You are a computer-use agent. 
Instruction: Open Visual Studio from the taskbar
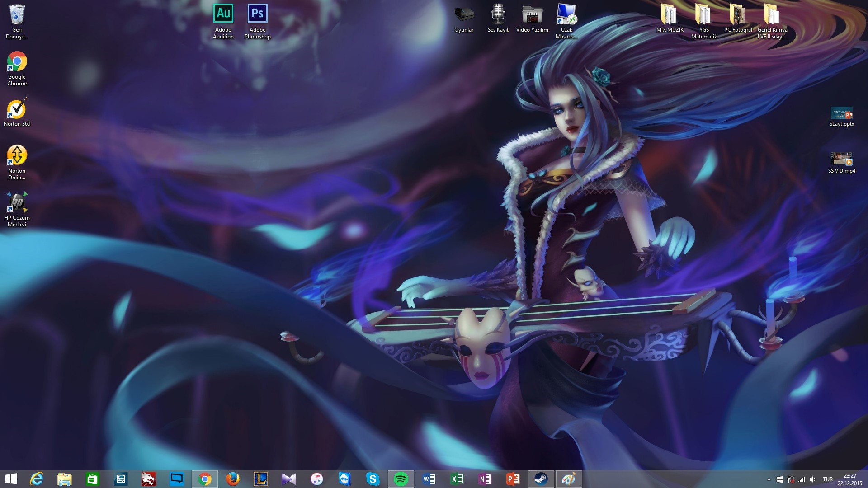pyautogui.click(x=289, y=479)
